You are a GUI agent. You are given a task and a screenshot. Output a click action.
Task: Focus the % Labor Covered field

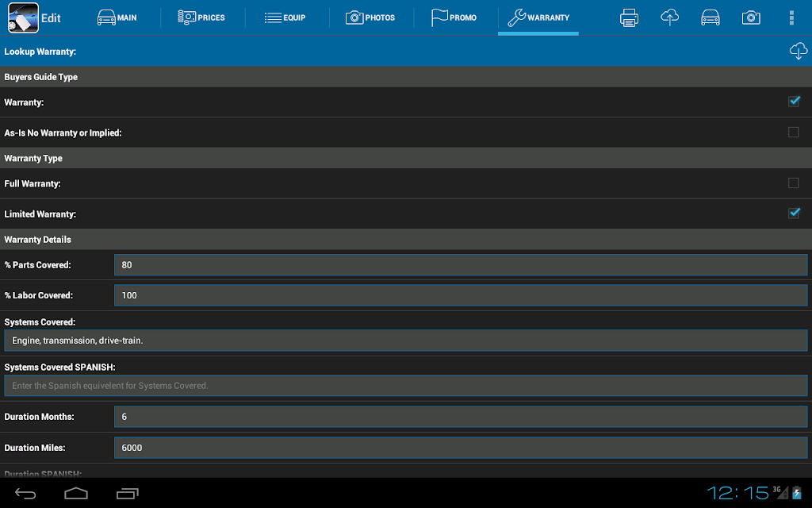[x=461, y=295]
